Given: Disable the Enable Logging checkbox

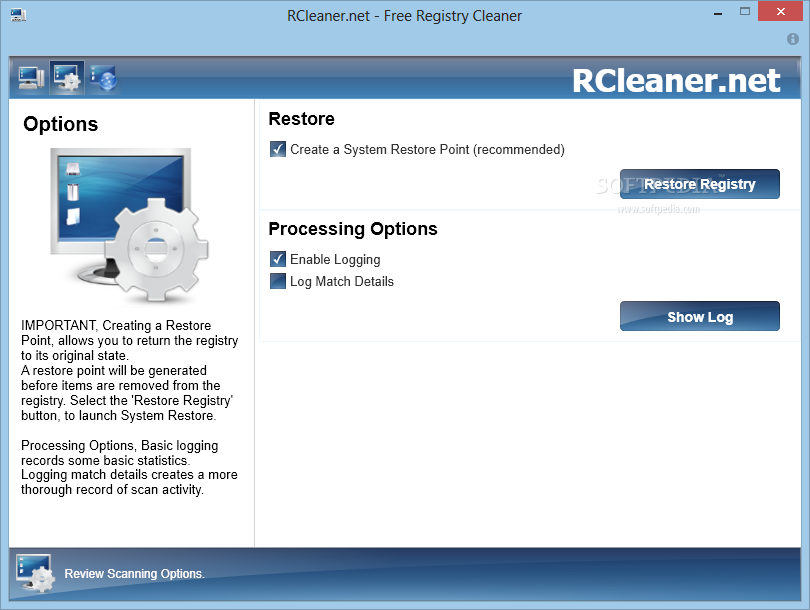Looking at the screenshot, I should coord(278,259).
